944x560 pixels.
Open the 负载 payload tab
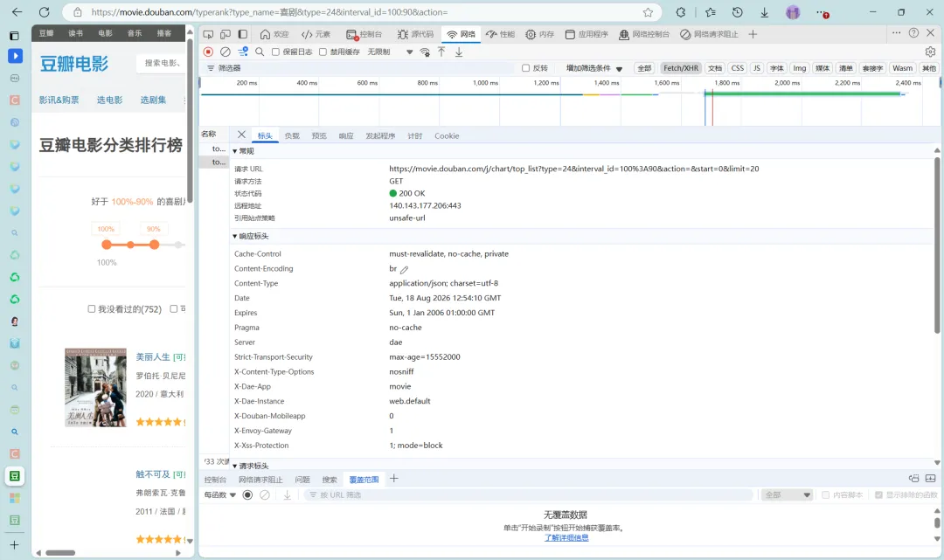tap(292, 136)
